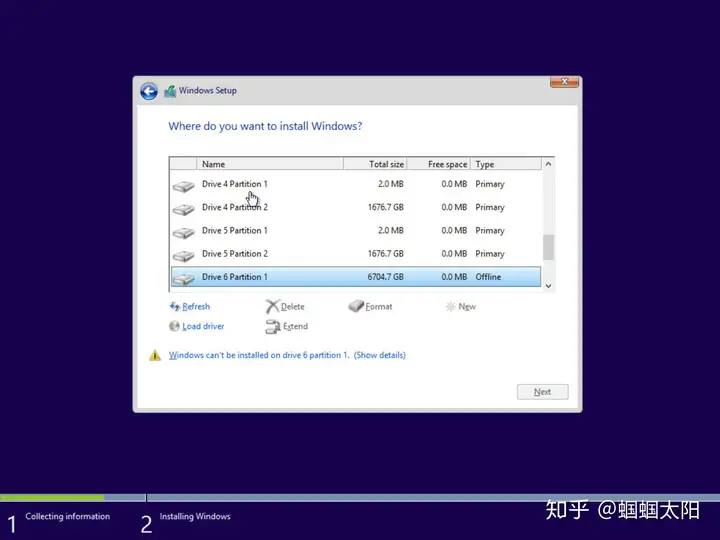The height and width of the screenshot is (540, 720).
Task: Click the disk icon for Drive 4 Partition 1
Action: click(x=184, y=186)
